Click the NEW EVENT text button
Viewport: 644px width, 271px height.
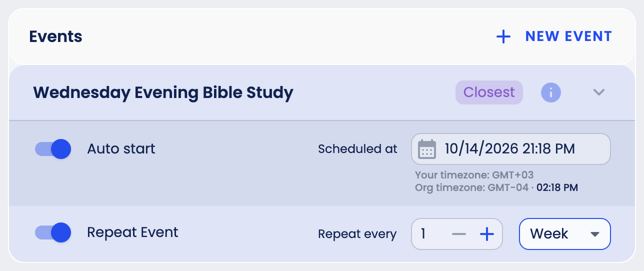click(568, 36)
